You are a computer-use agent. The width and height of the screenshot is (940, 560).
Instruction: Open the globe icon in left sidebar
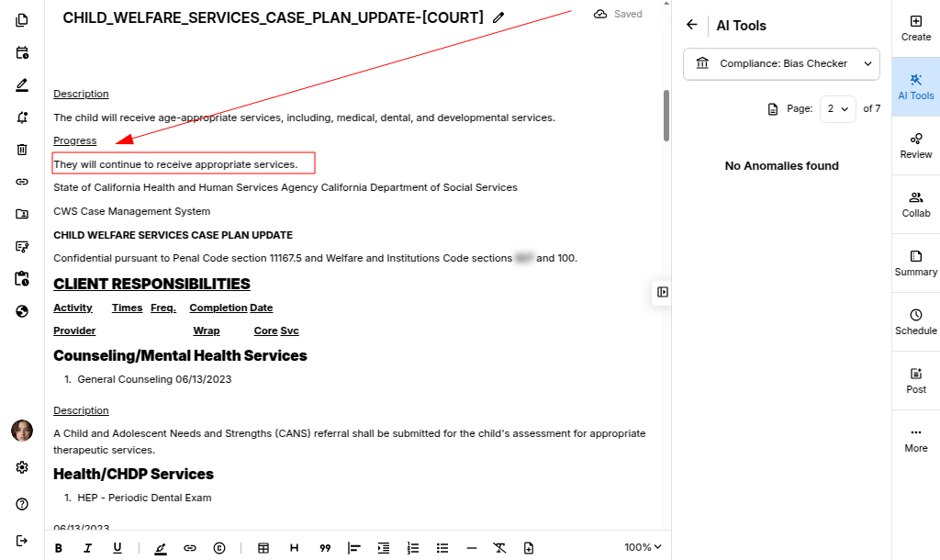(22, 311)
